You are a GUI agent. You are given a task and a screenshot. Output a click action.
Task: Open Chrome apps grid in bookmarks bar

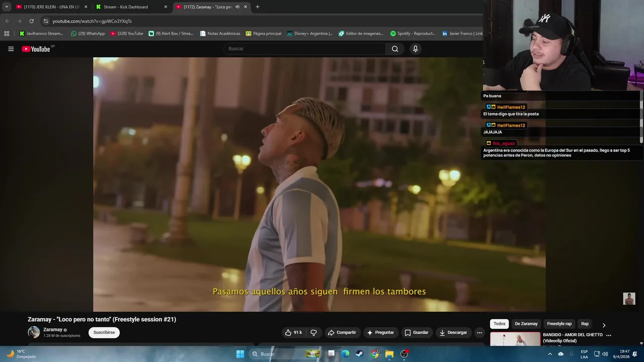pos(7,34)
